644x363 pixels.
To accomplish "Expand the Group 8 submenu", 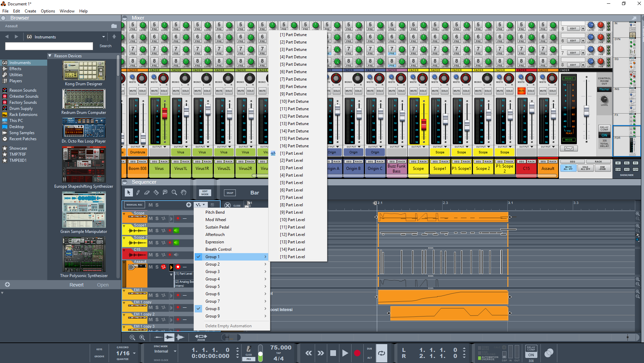I will 232,309.
